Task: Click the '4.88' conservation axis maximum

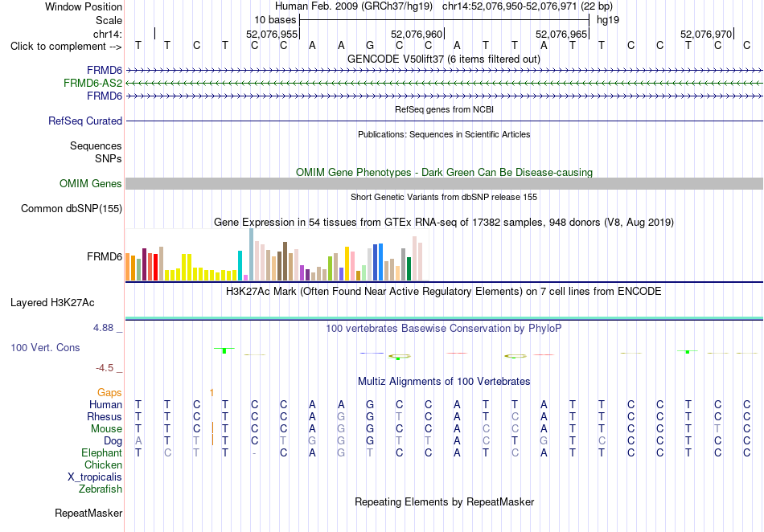Action: click(103, 328)
